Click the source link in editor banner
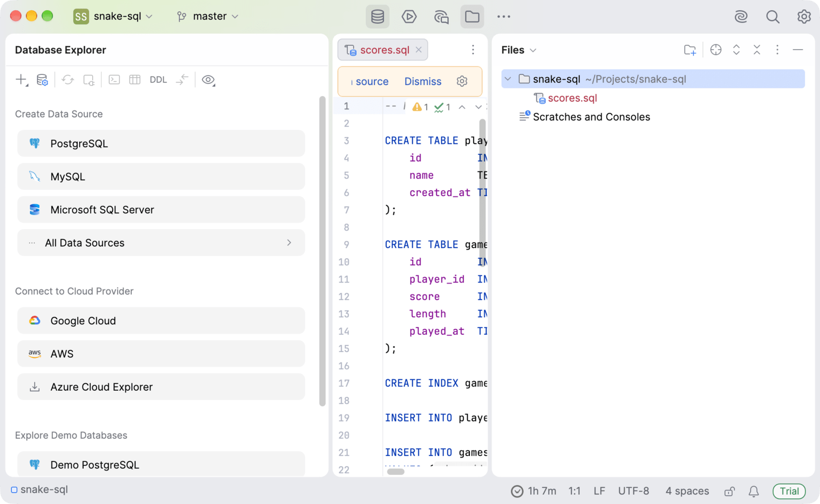Image resolution: width=820 pixels, height=504 pixels. [x=372, y=81]
